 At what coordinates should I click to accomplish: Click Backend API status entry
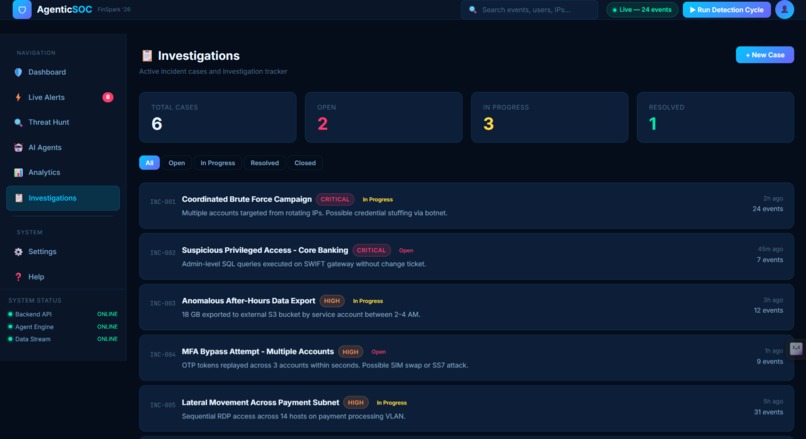coord(63,314)
